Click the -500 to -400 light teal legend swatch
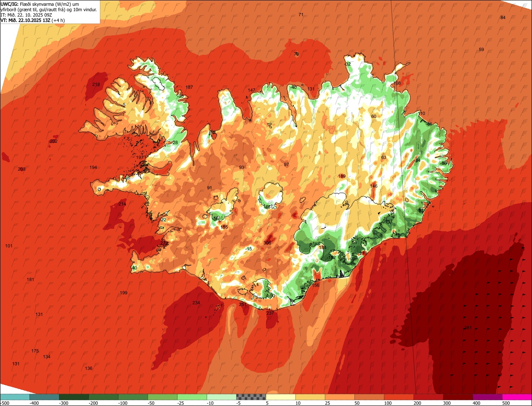This screenshot has height=406, width=532. pos(15,397)
